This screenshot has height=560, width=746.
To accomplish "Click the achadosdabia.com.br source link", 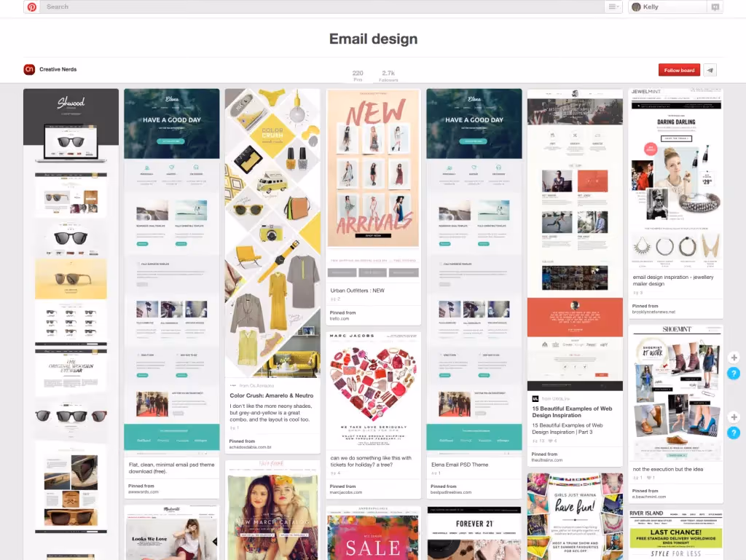I will coord(251,447).
